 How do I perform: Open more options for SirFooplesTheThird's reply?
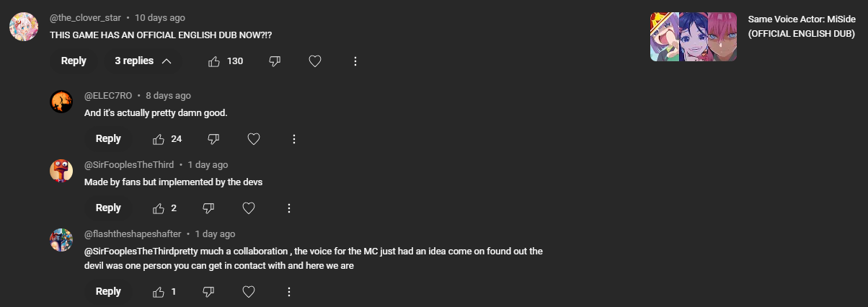tap(289, 208)
